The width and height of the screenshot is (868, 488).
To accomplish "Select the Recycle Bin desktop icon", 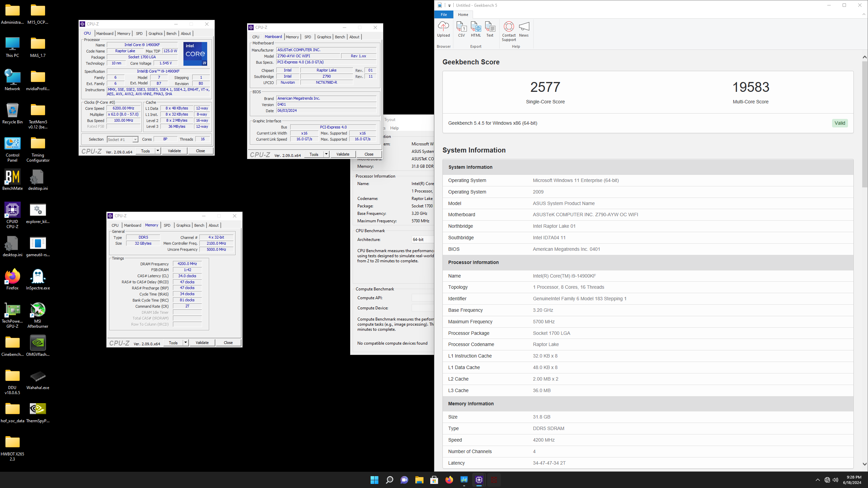I will 13,114.
